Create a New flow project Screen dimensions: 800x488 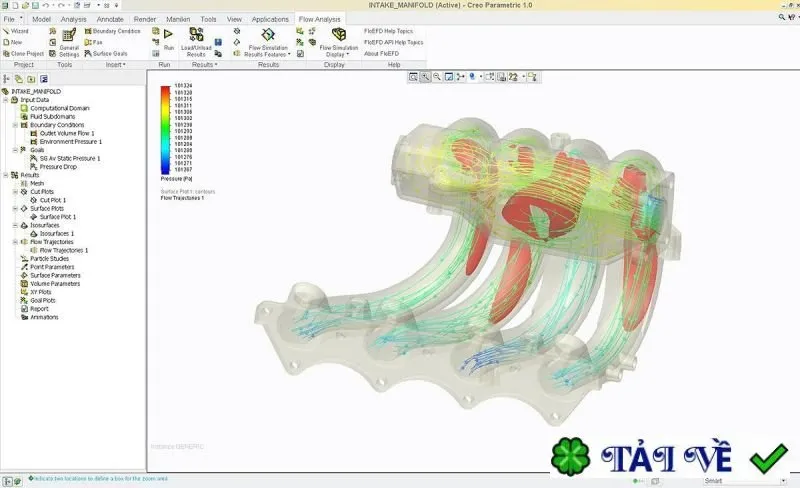13,42
